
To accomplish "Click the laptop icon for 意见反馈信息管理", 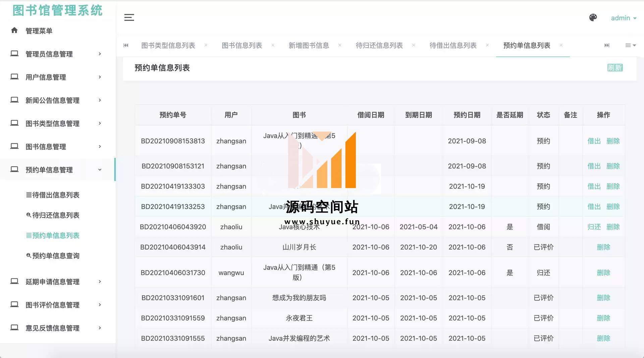I will pyautogui.click(x=14, y=327).
